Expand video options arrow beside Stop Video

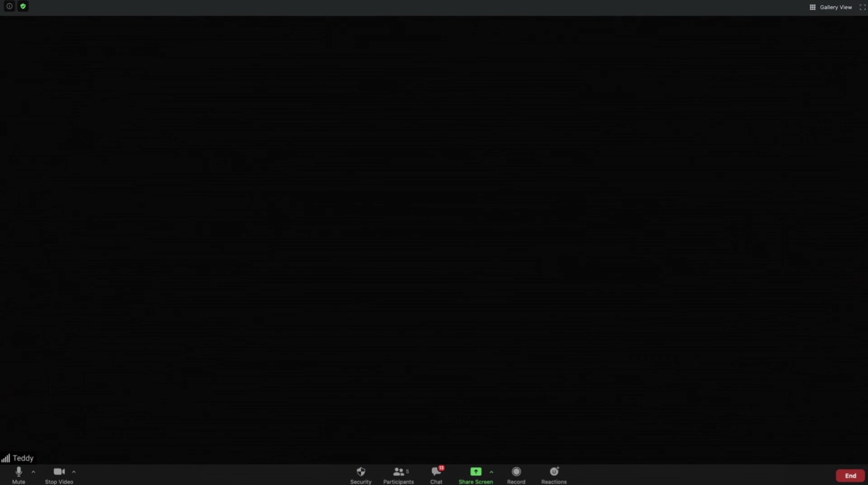click(74, 472)
